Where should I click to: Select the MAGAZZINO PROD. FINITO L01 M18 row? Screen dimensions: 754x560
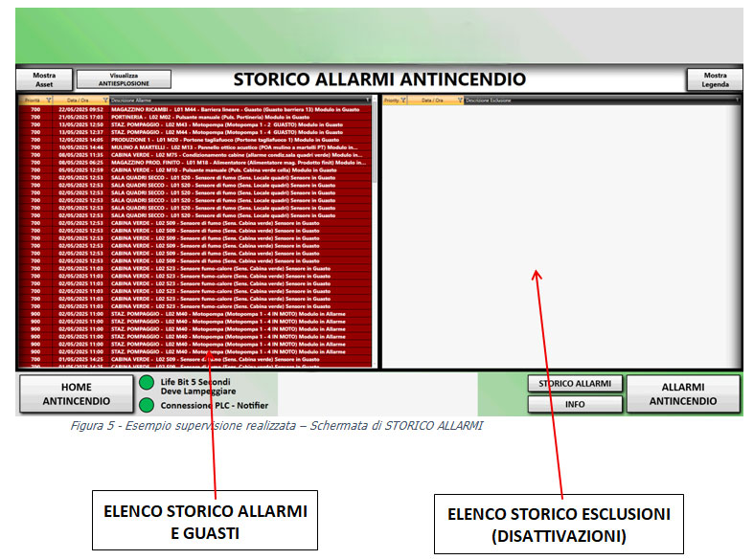coord(194,163)
